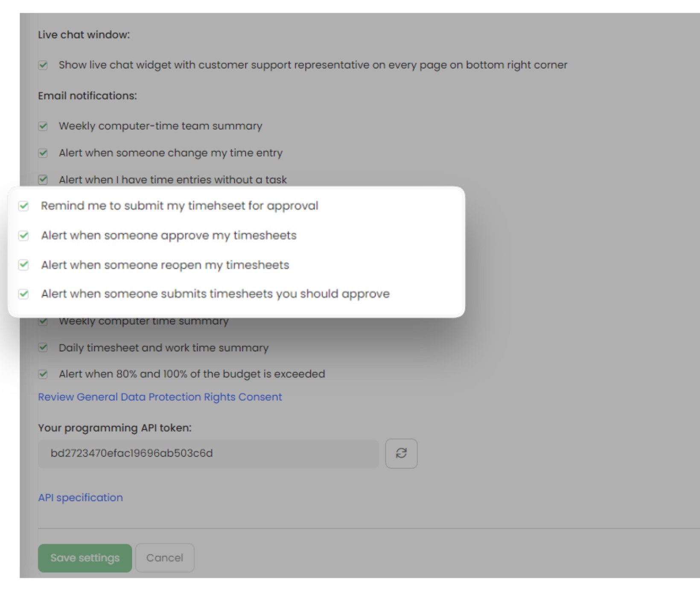Click the 'Show live chat widget' label text
The image size is (700, 591).
coord(313,65)
